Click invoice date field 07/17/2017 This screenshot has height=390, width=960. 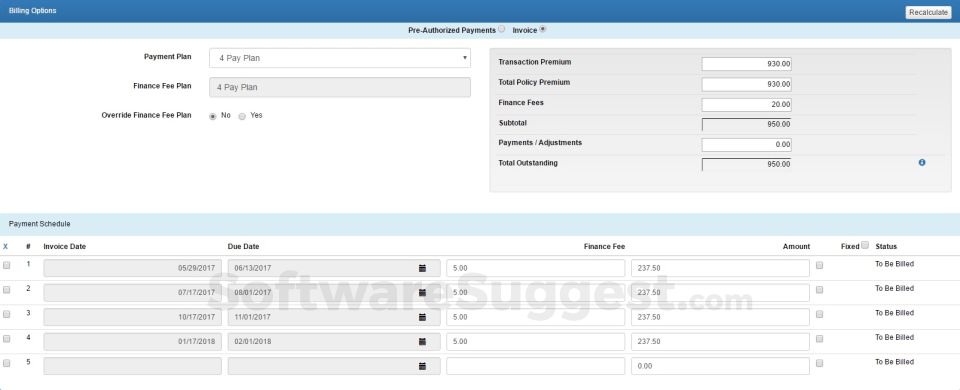tap(132, 293)
